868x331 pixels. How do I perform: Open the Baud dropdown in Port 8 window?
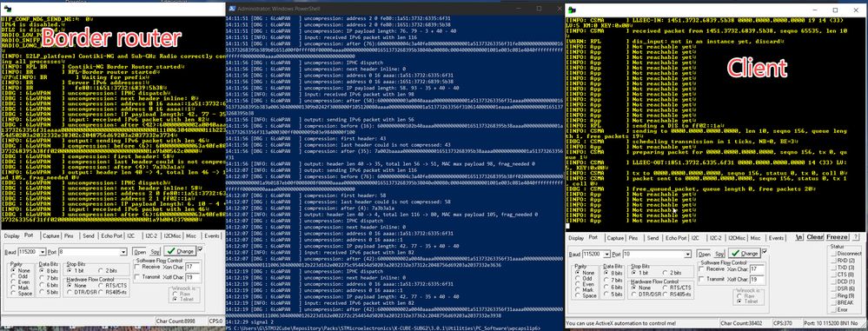43,252
